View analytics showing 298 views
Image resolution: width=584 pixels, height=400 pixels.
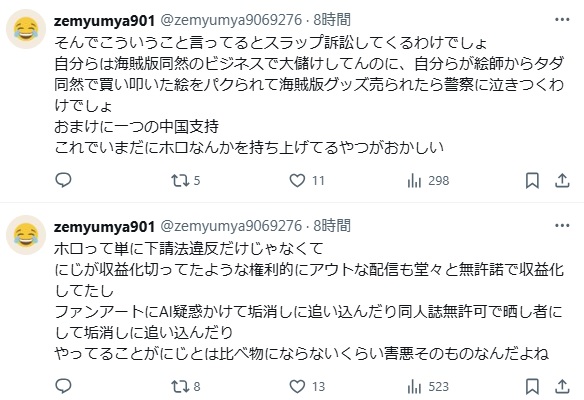(428, 181)
